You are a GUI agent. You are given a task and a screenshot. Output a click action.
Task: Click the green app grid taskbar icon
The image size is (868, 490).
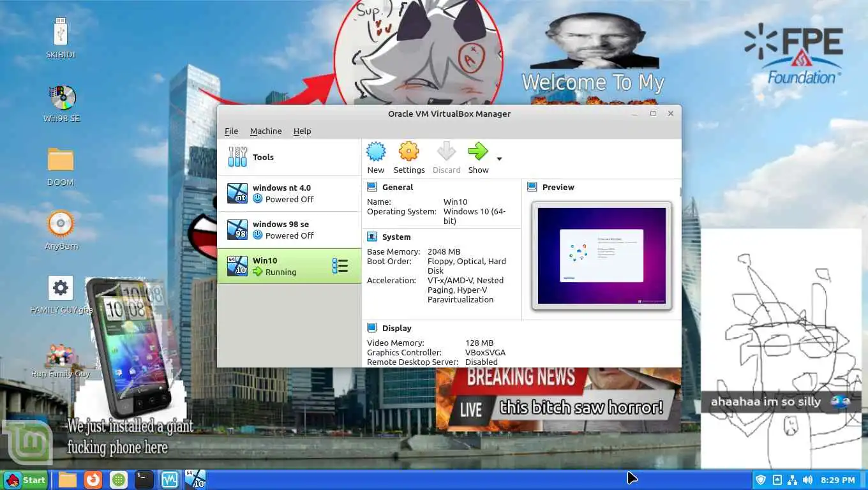point(118,480)
